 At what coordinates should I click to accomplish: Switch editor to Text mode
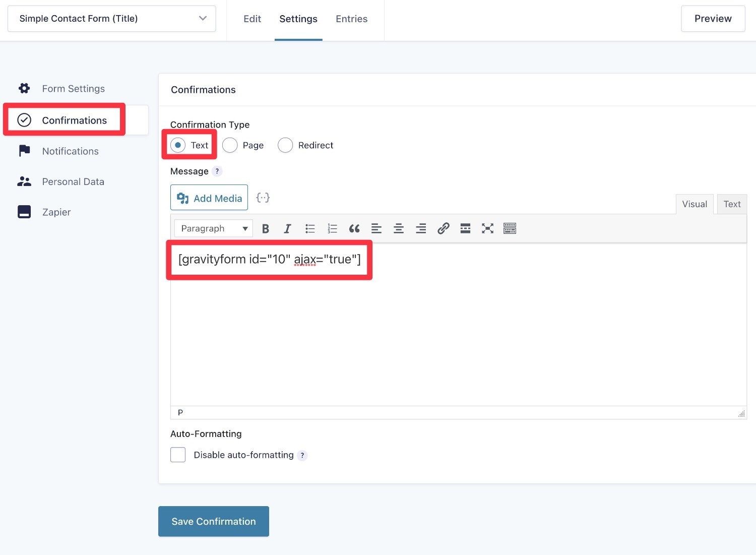coord(732,204)
